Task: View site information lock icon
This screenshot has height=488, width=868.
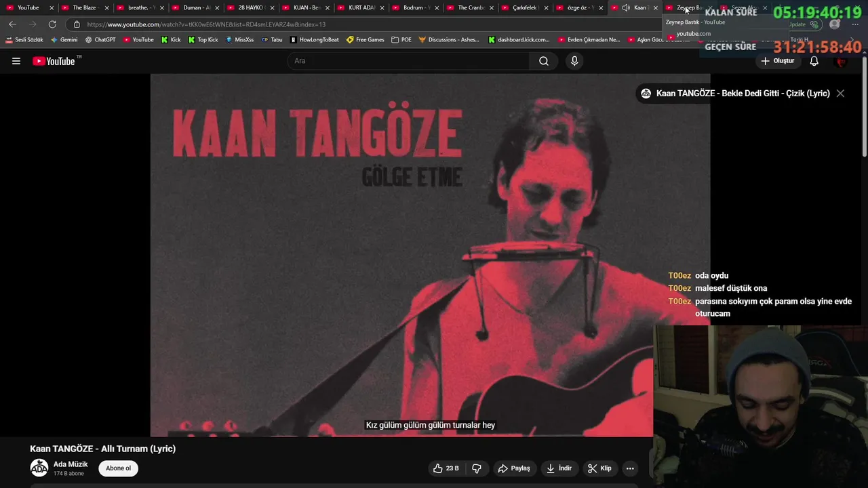Action: 77,24
